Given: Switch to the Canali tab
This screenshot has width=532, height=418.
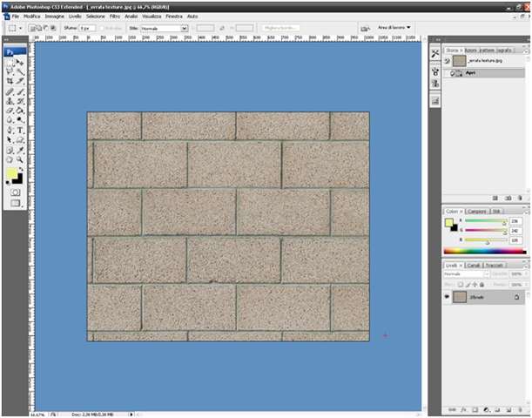Looking at the screenshot, I should (474, 265).
